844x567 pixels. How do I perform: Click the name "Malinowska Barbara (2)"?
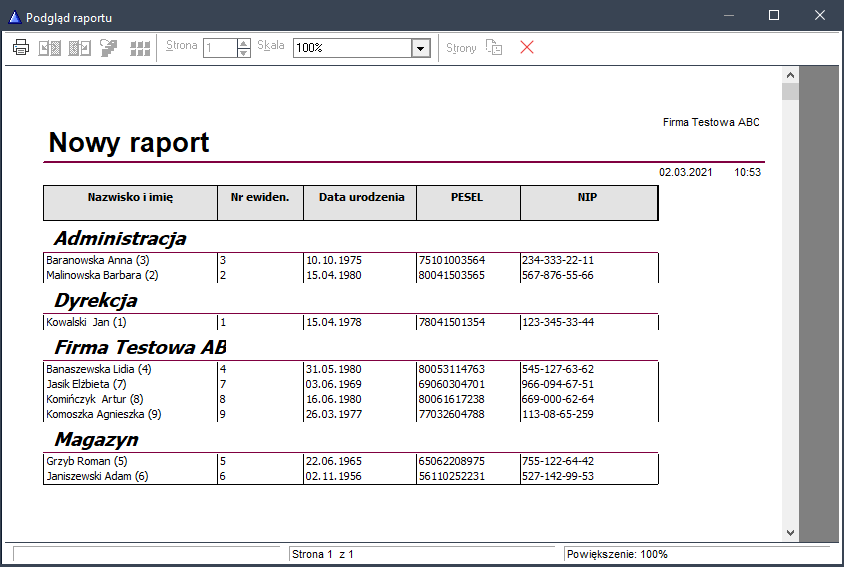[x=102, y=275]
